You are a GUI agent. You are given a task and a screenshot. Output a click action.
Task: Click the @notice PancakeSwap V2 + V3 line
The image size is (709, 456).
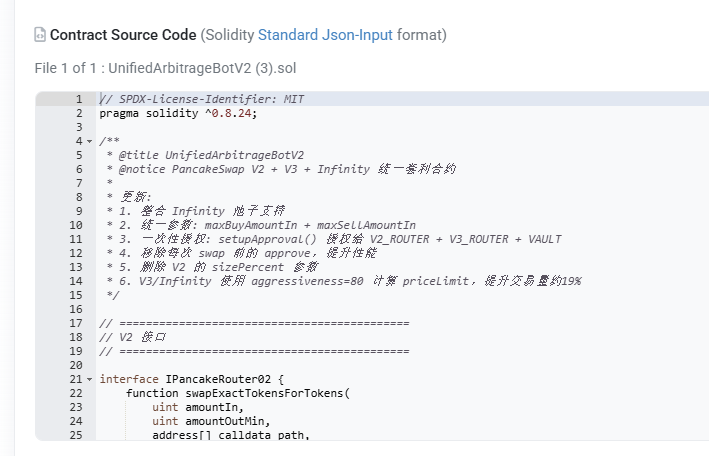281,169
